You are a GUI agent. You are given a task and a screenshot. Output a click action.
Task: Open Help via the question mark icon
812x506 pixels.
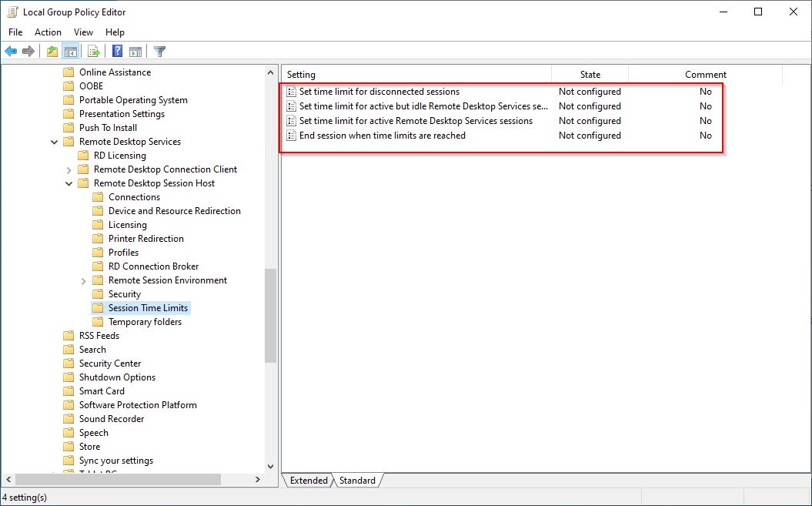(117, 52)
